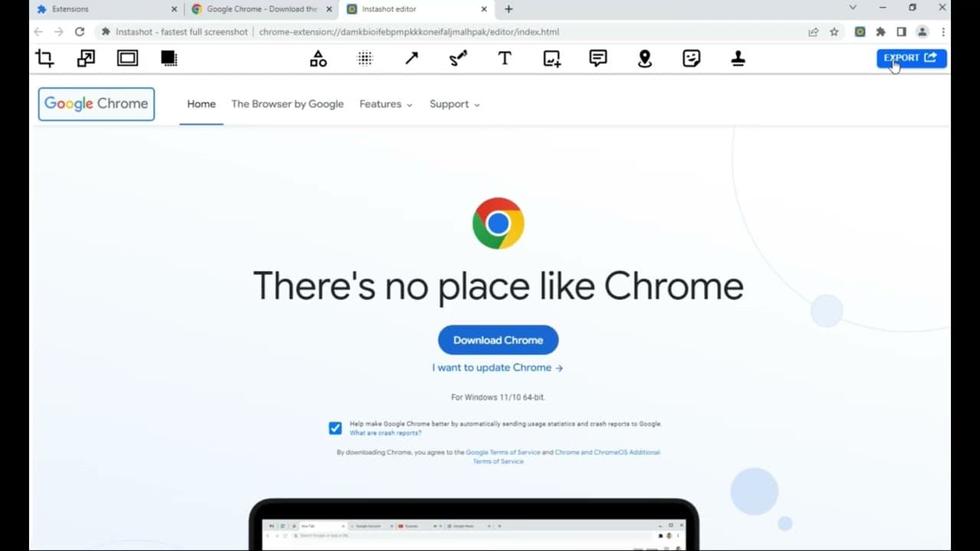980x551 pixels.
Task: Close the Google Chrome Download tab
Action: (329, 9)
